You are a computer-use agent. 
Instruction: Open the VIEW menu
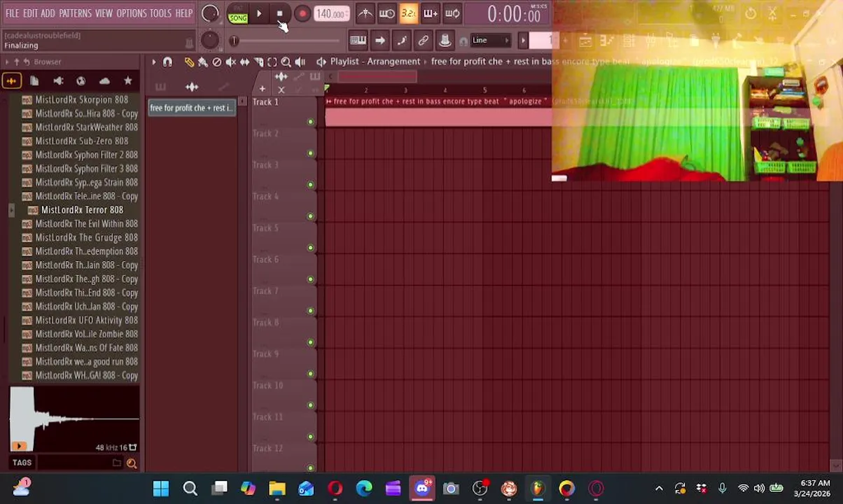coord(104,13)
